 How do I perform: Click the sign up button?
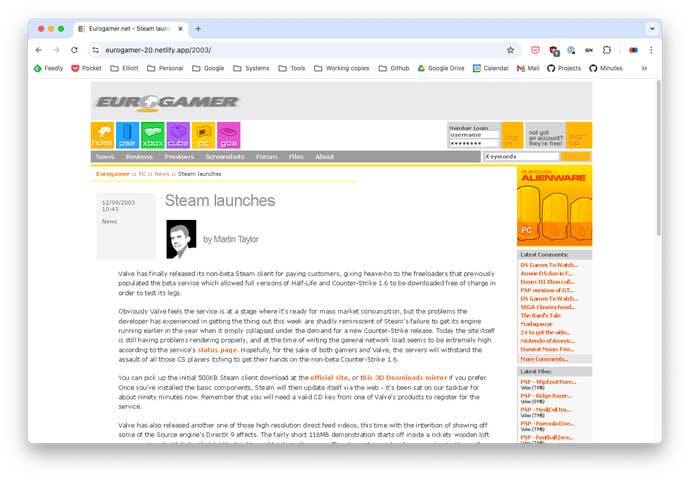579,136
